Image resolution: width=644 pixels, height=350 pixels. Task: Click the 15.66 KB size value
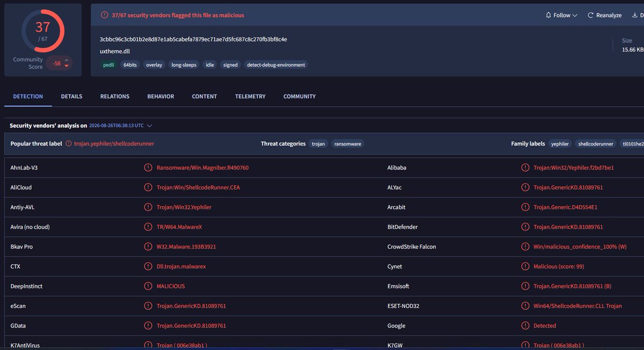pos(633,49)
